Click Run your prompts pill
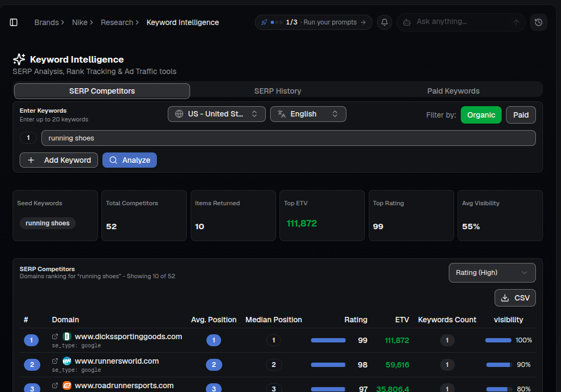Viewport: 561px width, 392px height. click(313, 22)
